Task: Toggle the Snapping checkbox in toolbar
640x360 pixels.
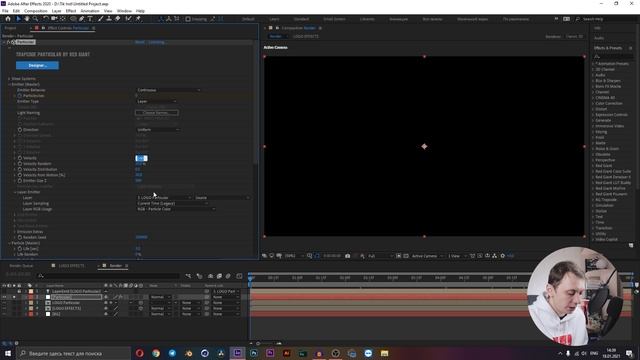Action: coord(188,19)
